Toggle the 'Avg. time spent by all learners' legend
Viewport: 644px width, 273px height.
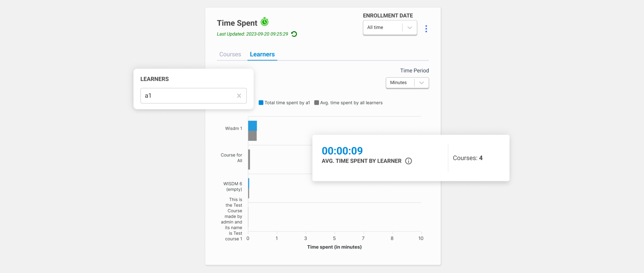(x=349, y=103)
